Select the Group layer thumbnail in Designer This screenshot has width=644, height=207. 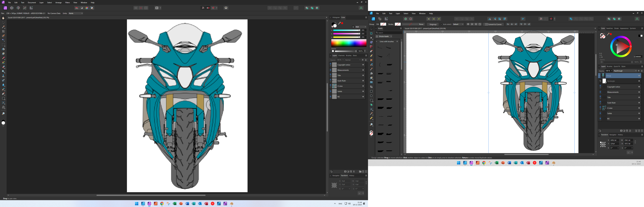(x=603, y=75)
